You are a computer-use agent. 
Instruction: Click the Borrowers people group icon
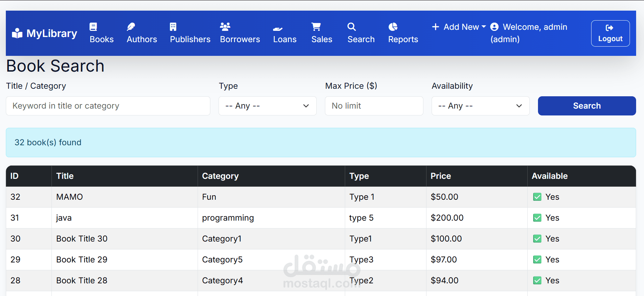225,27
